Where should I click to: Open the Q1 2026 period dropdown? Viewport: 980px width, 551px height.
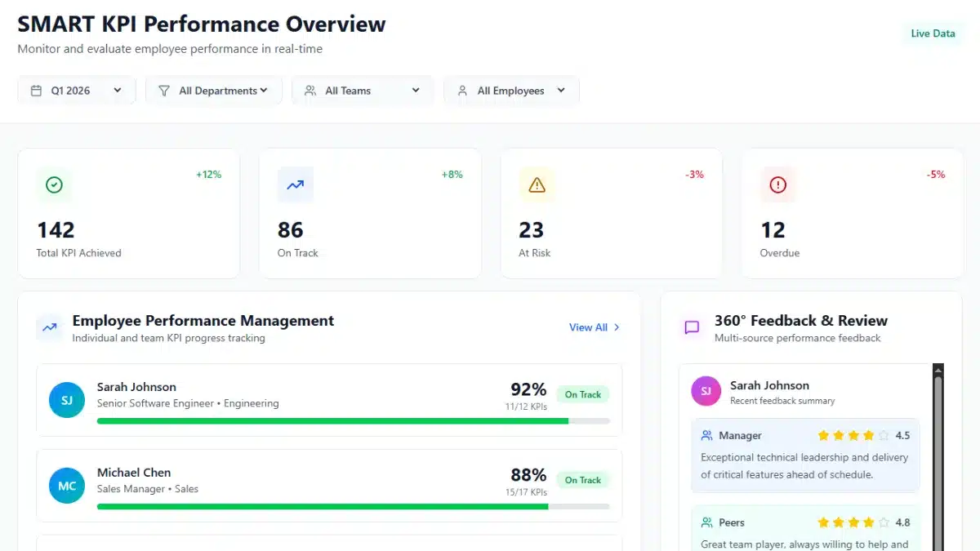76,90
